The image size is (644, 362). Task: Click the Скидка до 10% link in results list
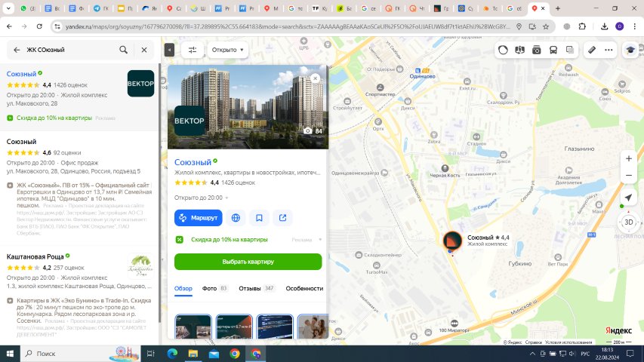[54, 118]
